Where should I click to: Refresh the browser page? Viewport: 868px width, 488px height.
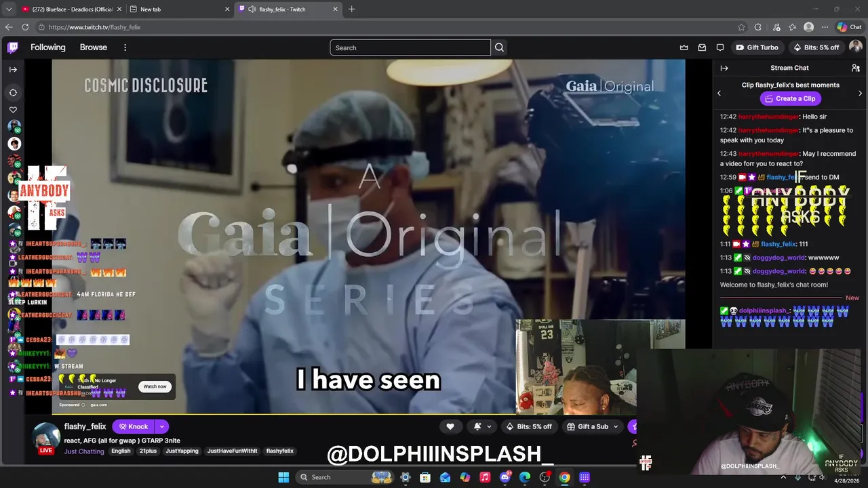tap(25, 27)
